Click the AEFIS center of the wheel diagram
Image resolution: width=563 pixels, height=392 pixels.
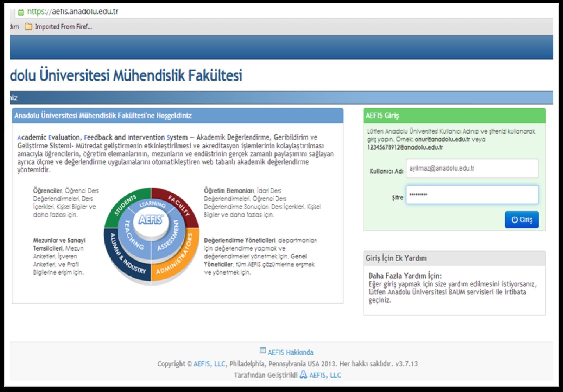tap(151, 220)
